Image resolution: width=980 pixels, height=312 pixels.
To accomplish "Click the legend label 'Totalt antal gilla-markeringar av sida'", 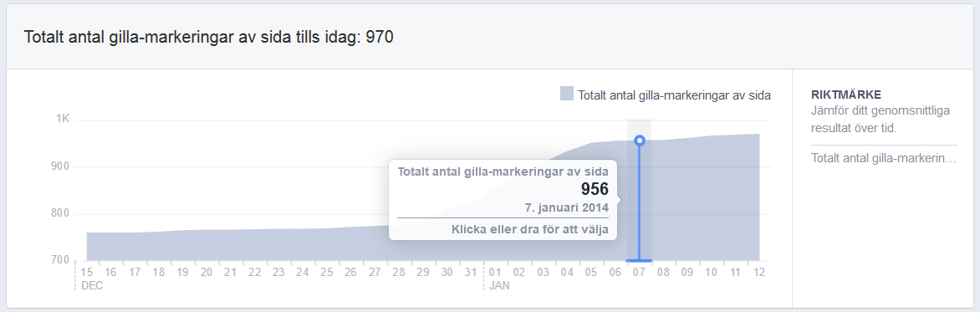I will pos(674,95).
